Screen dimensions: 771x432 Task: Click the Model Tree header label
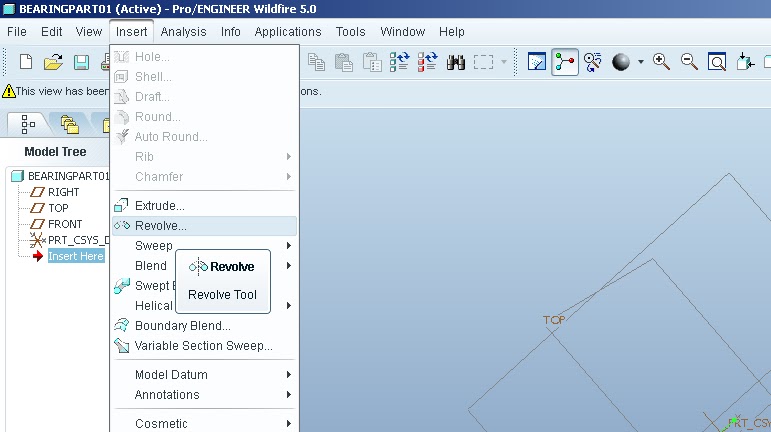point(55,152)
